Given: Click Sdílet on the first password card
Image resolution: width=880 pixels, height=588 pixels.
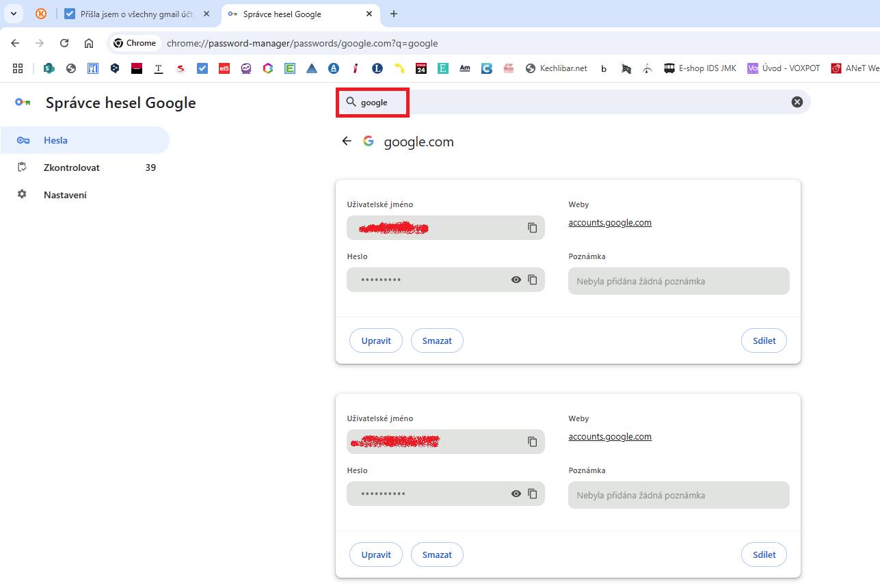Looking at the screenshot, I should click(764, 340).
